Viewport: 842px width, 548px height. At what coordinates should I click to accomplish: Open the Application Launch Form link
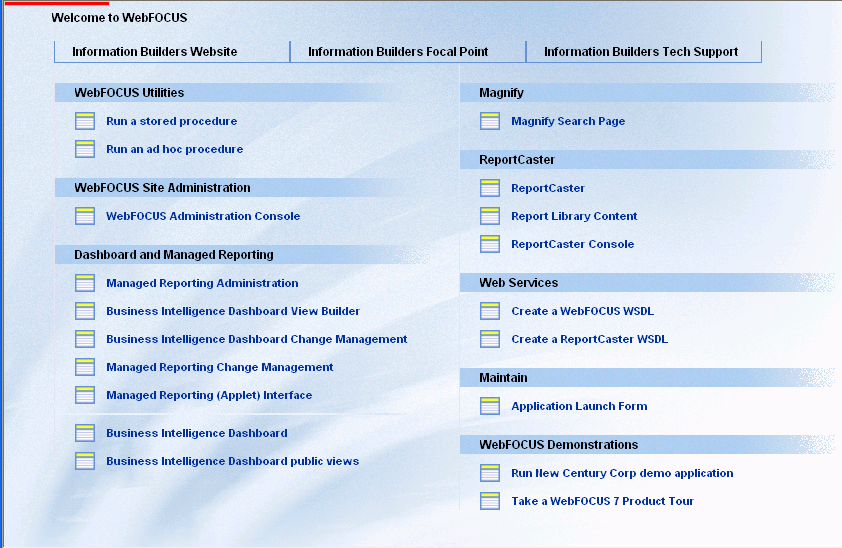579,406
